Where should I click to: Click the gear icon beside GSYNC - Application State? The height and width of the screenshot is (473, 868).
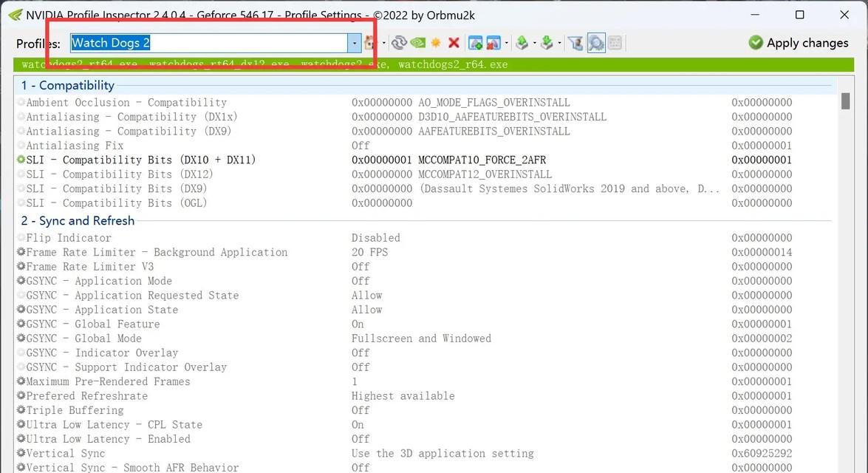coord(21,310)
